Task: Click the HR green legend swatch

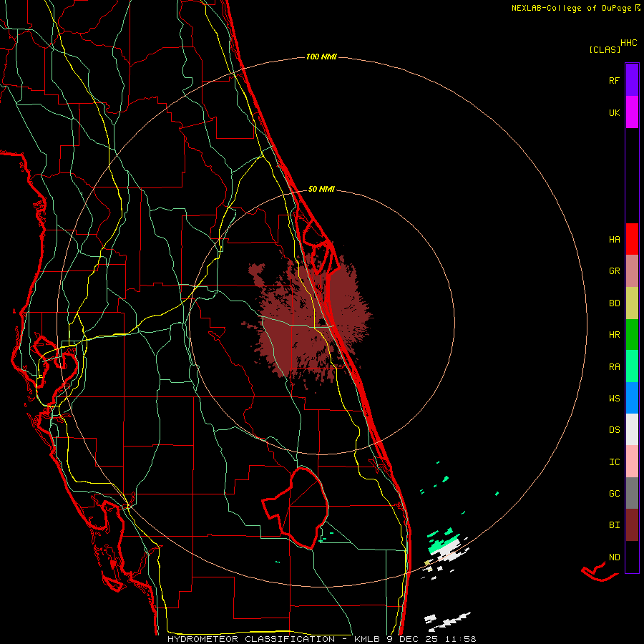Action: tap(632, 334)
